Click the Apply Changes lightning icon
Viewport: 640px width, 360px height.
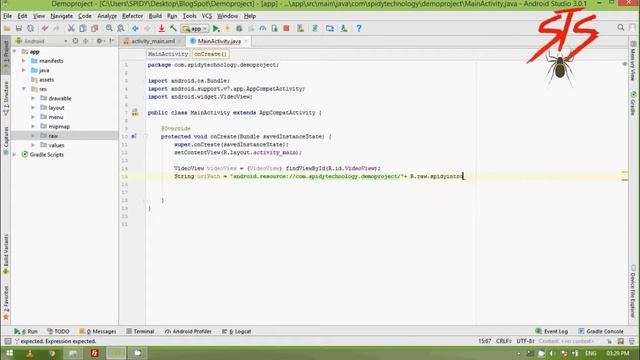[x=227, y=28]
